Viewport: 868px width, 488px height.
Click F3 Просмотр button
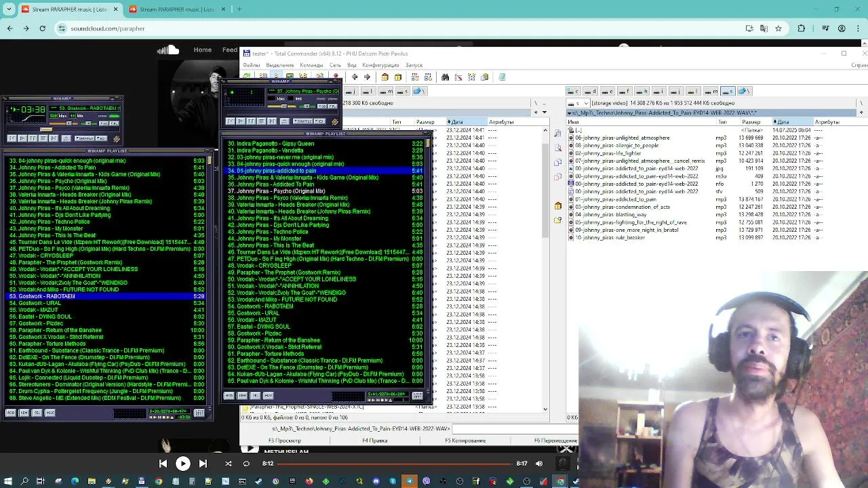point(284,441)
